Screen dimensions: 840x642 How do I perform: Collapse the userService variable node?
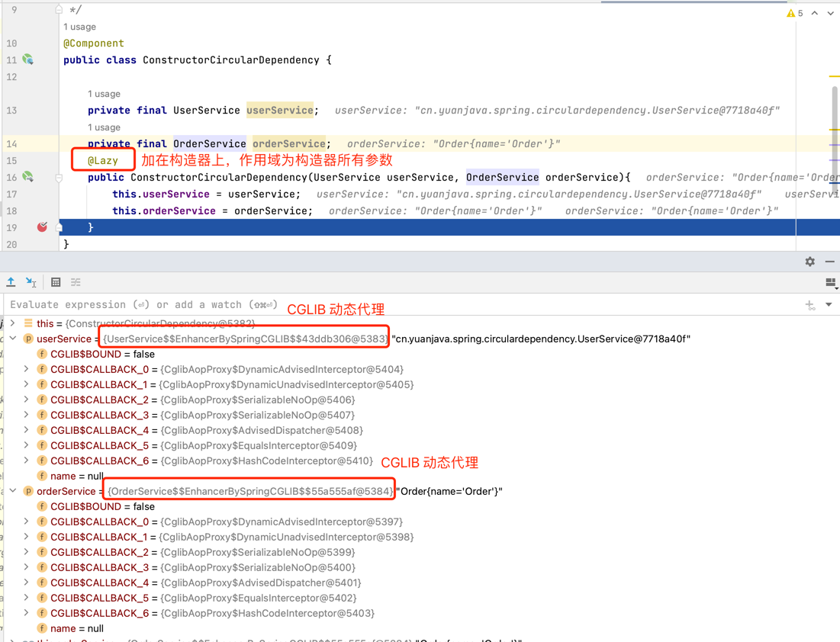point(13,339)
